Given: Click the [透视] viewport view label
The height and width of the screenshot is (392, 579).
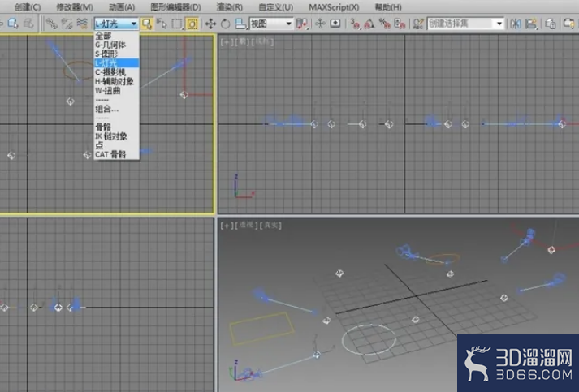Looking at the screenshot, I should pyautogui.click(x=246, y=225).
